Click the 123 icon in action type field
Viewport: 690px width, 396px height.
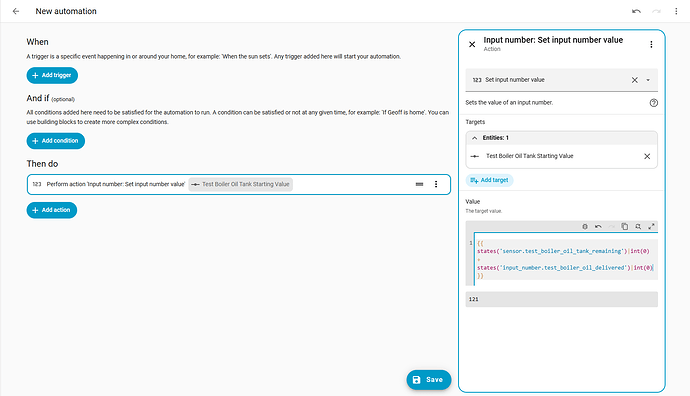click(x=477, y=80)
